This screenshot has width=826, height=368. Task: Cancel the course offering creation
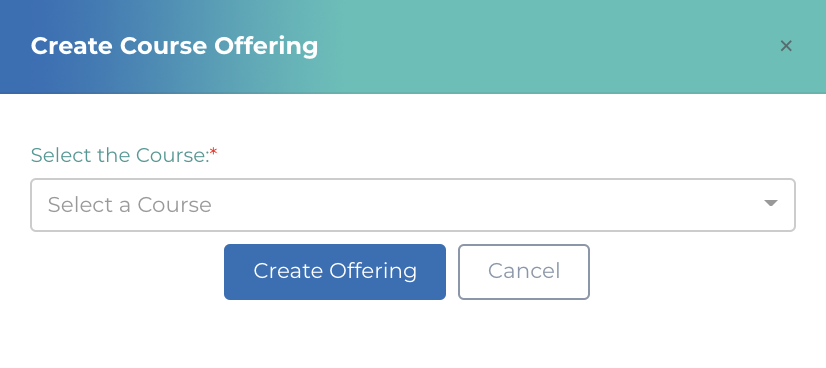pos(524,272)
